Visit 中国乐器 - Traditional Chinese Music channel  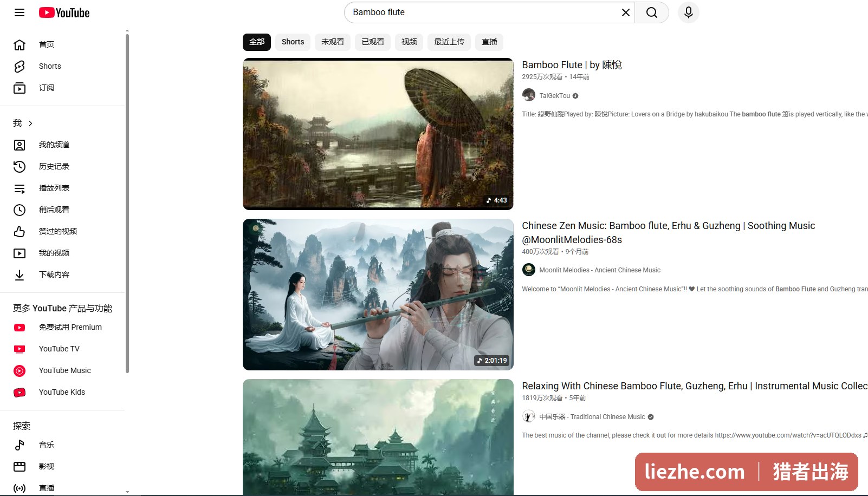[592, 417]
